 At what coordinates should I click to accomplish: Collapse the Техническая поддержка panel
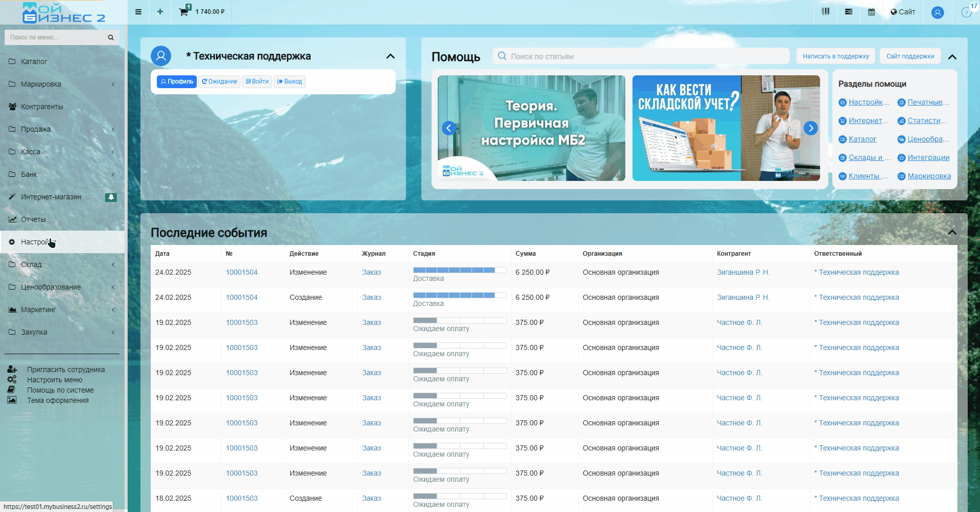pos(390,56)
